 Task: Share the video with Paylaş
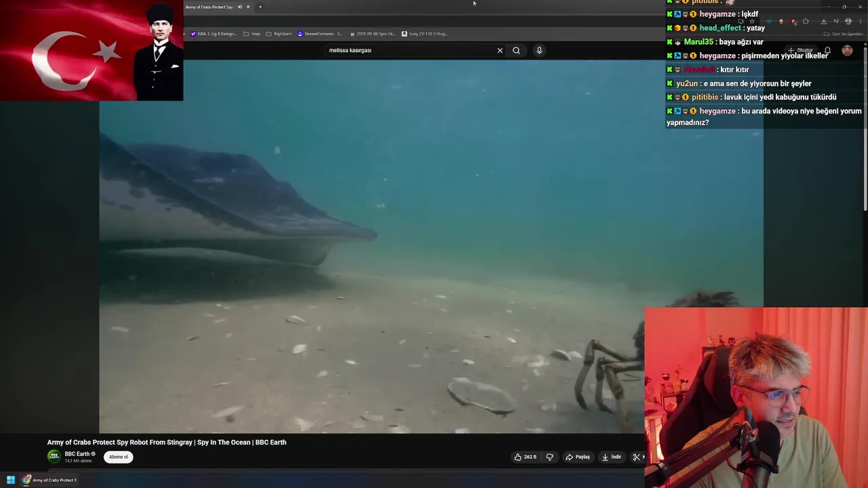(x=578, y=457)
